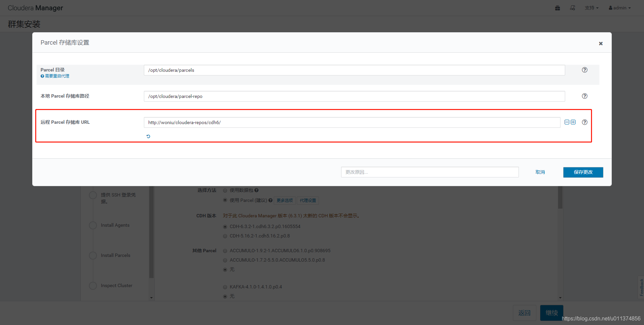Remove the remote Parcel URL entry
Screen dimensions: 644x325
567,122
